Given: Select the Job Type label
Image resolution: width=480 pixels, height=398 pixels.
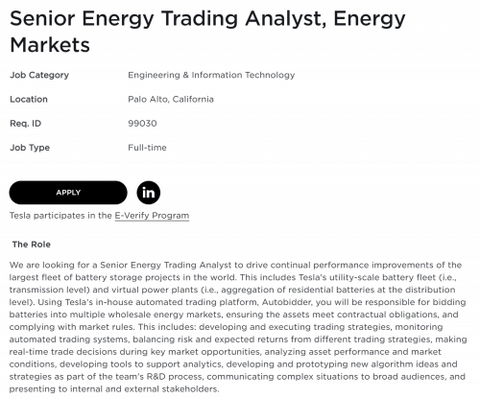Looking at the screenshot, I should [30, 148].
